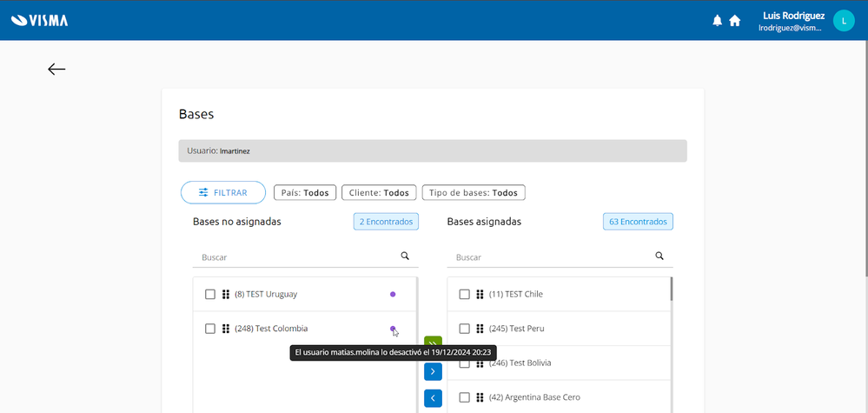
Task: Open the Cliente filter dropdown
Action: tap(378, 193)
